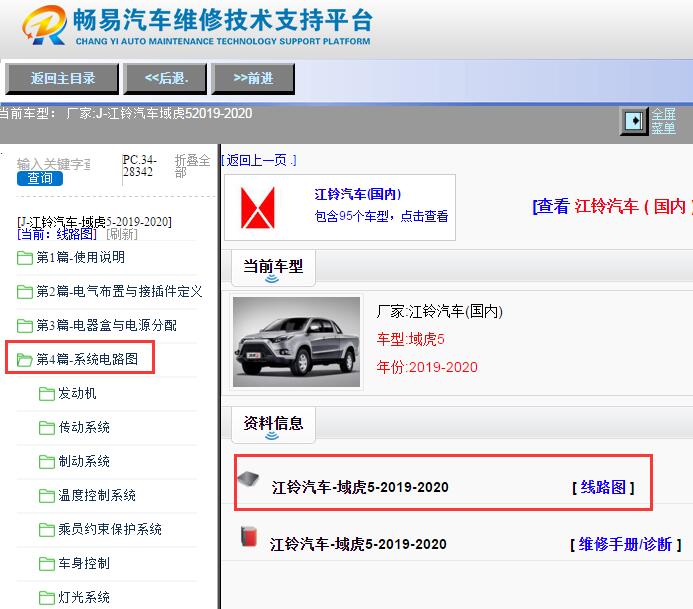Click the 返回主目录 button
Screen dimensions: 693x609
62,79
